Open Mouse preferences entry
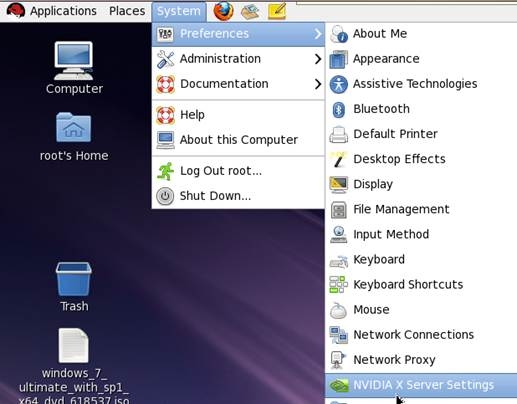The width and height of the screenshot is (517, 404). coord(421,310)
